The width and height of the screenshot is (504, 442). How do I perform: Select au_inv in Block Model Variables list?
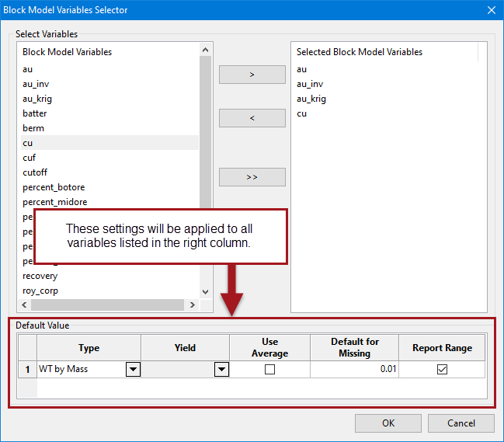[x=36, y=84]
